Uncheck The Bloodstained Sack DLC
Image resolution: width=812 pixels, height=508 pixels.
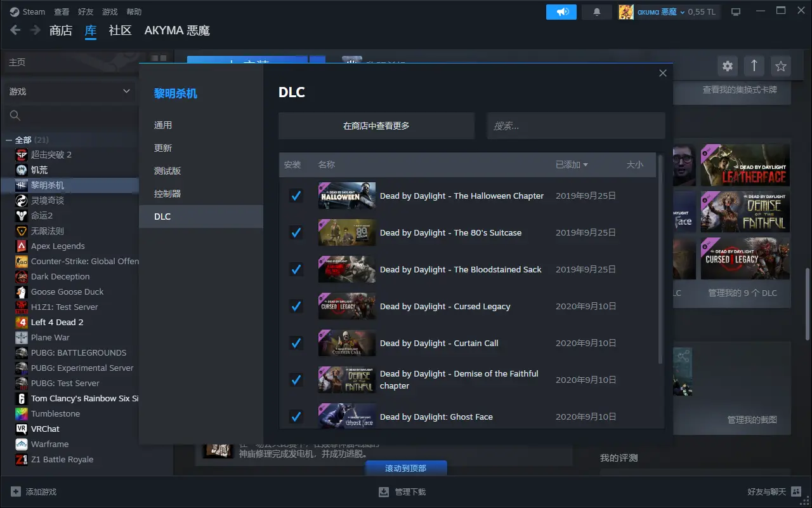coord(296,269)
